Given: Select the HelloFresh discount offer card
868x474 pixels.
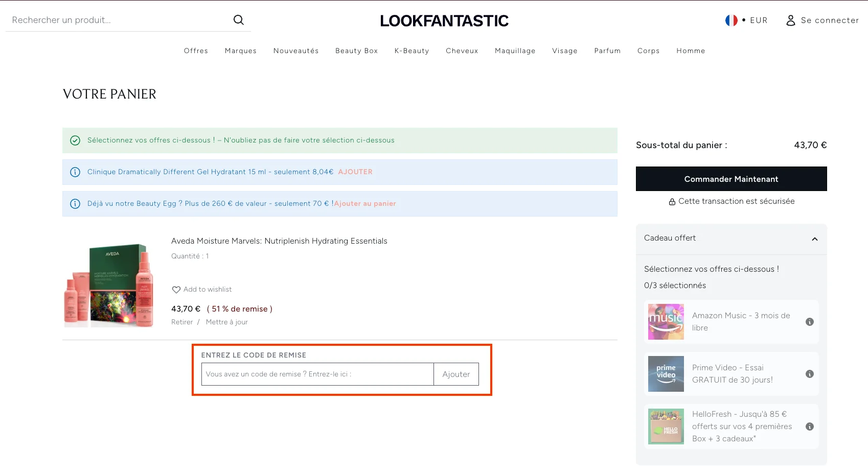Looking at the screenshot, I should 731,426.
